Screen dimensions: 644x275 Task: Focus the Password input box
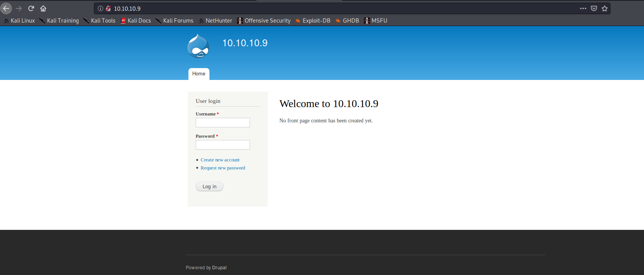coord(222,145)
